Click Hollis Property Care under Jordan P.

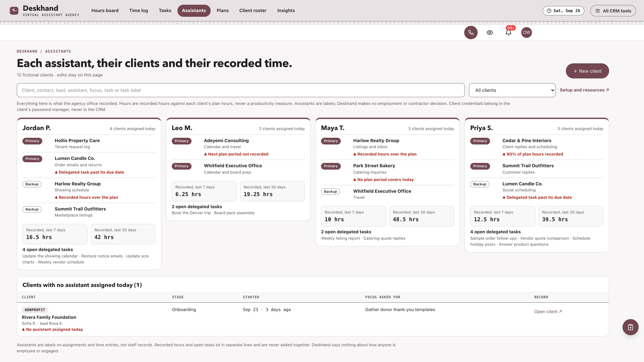pos(77,141)
